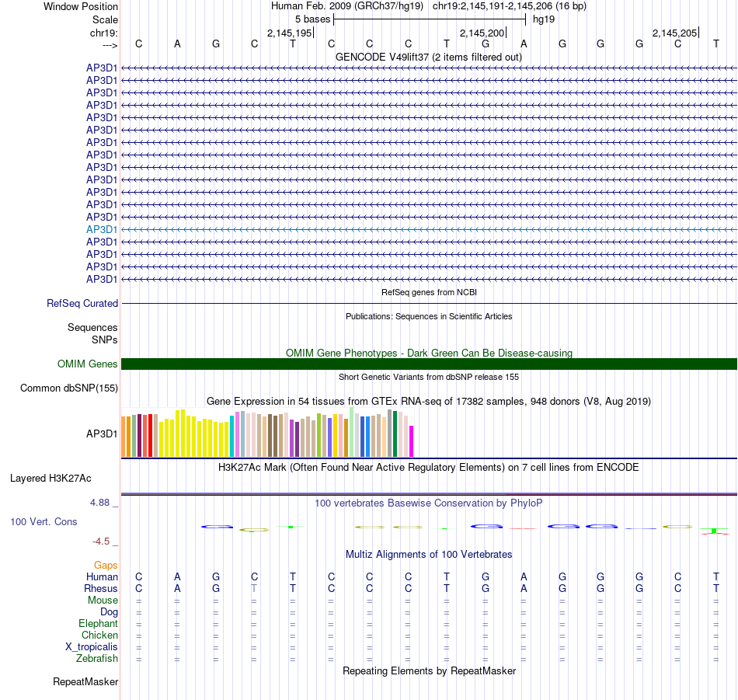The width and height of the screenshot is (738, 700).
Task: Open the RefSeq Curated track label
Action: coord(82,303)
